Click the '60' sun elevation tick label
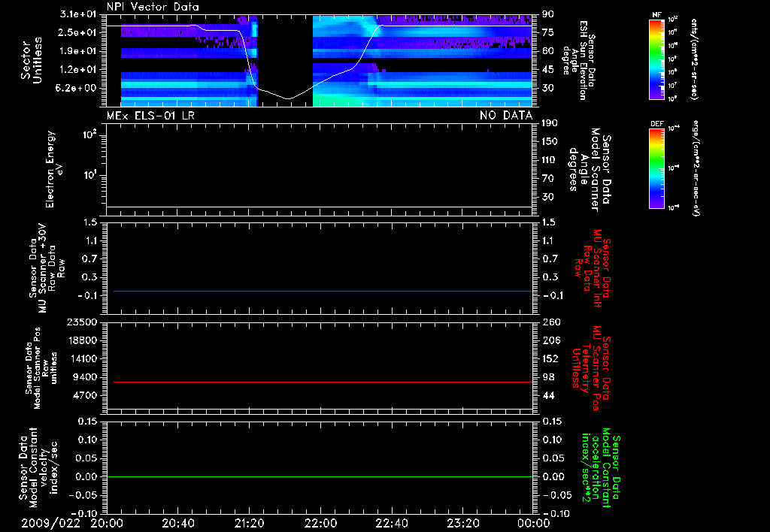The width and height of the screenshot is (770, 532). (x=548, y=51)
